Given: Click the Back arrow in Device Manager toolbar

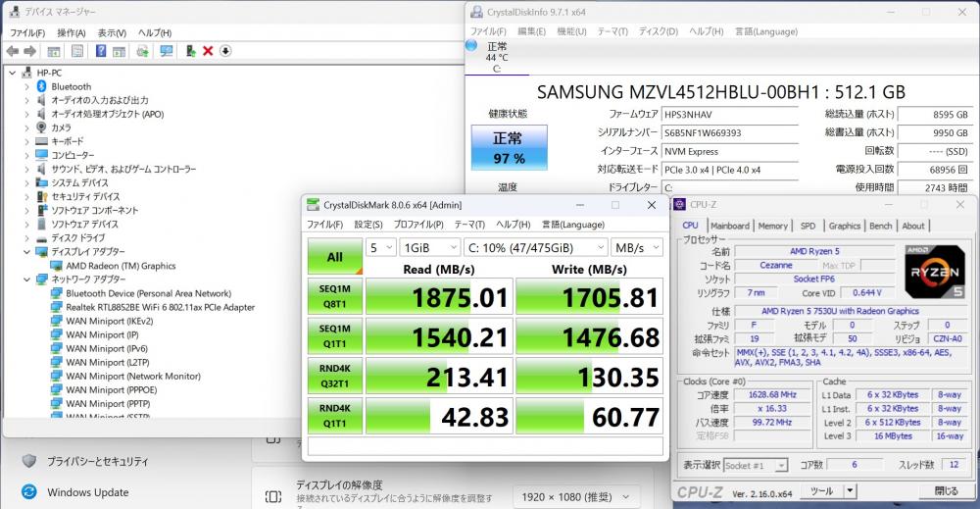Looking at the screenshot, I should tap(13, 51).
